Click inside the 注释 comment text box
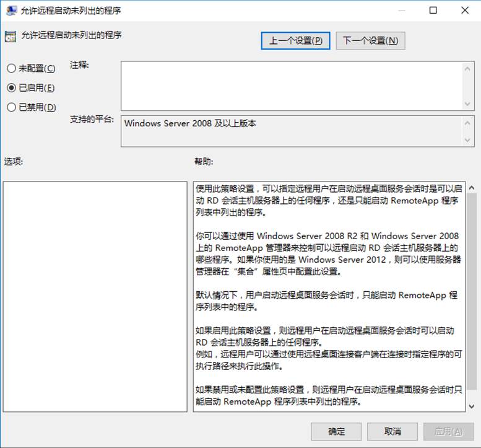This screenshot has height=448, width=481. (x=292, y=86)
